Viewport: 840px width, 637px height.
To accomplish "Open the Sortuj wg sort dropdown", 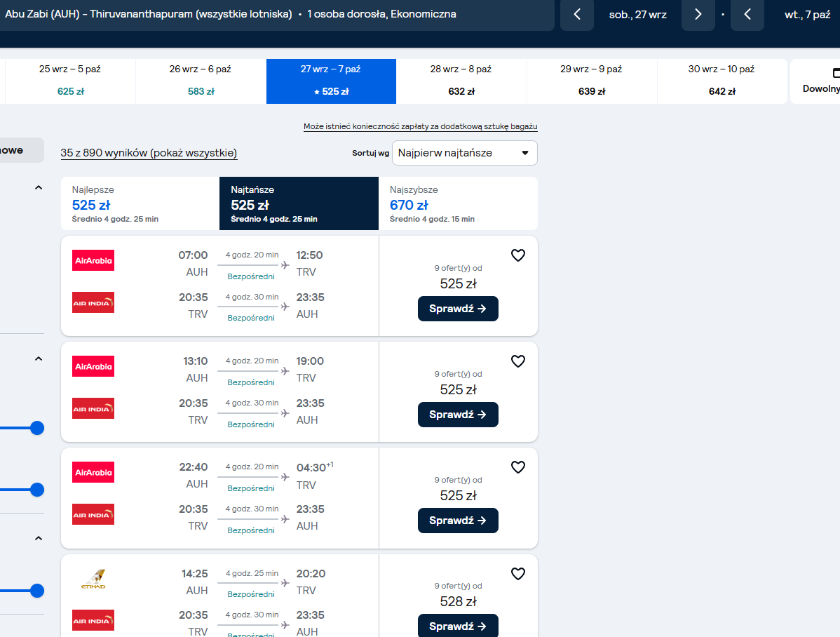I will 464,153.
